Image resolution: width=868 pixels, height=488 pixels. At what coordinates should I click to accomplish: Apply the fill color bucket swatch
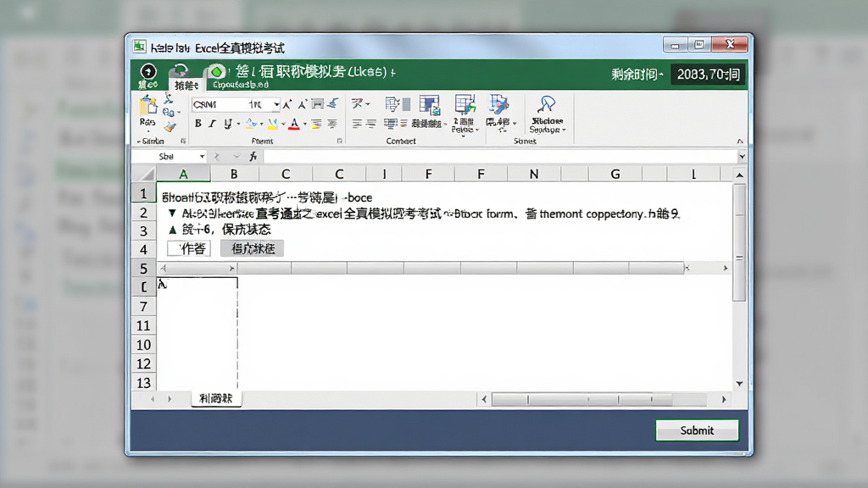(x=251, y=124)
